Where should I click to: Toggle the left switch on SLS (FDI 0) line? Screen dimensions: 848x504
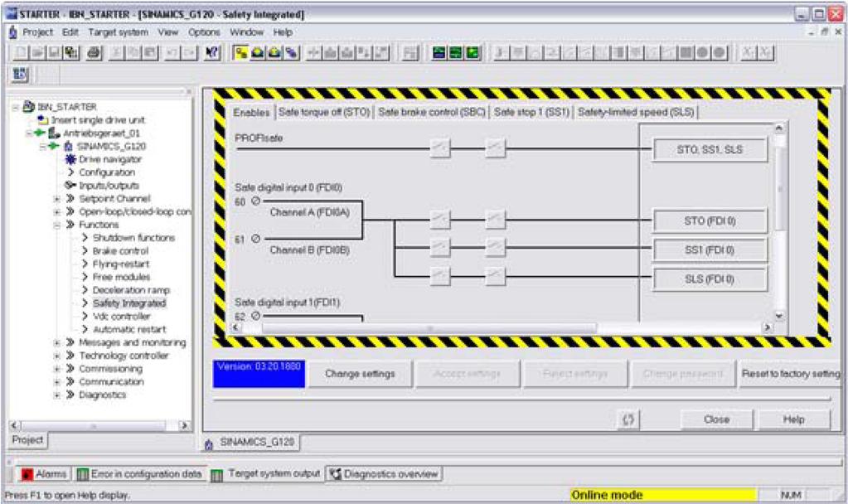click(x=440, y=276)
